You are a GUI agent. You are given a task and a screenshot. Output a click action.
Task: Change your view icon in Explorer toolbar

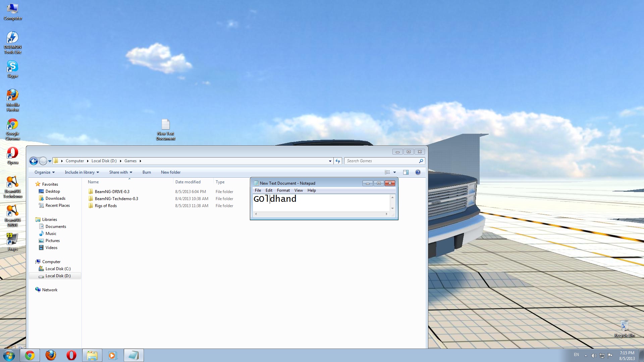[387, 172]
